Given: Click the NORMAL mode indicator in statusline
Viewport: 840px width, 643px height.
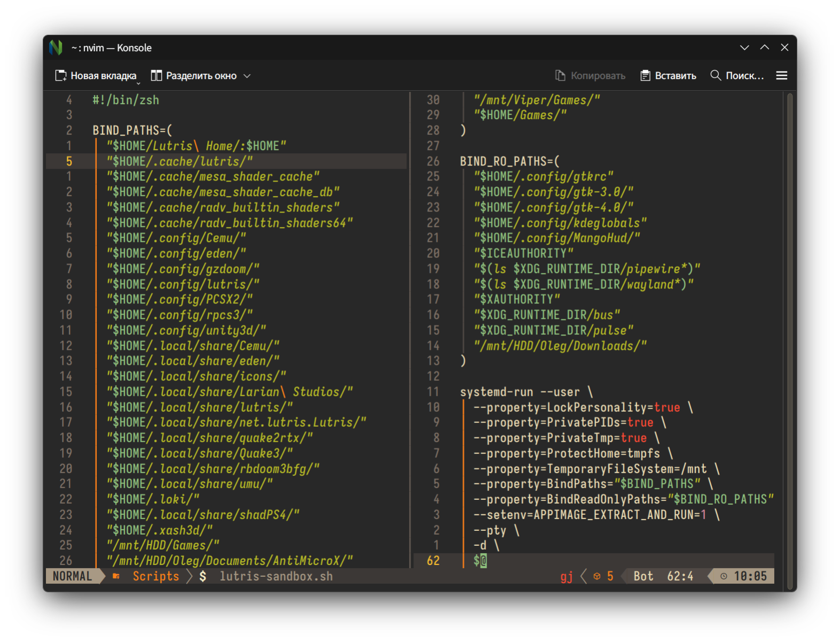Looking at the screenshot, I should point(72,576).
